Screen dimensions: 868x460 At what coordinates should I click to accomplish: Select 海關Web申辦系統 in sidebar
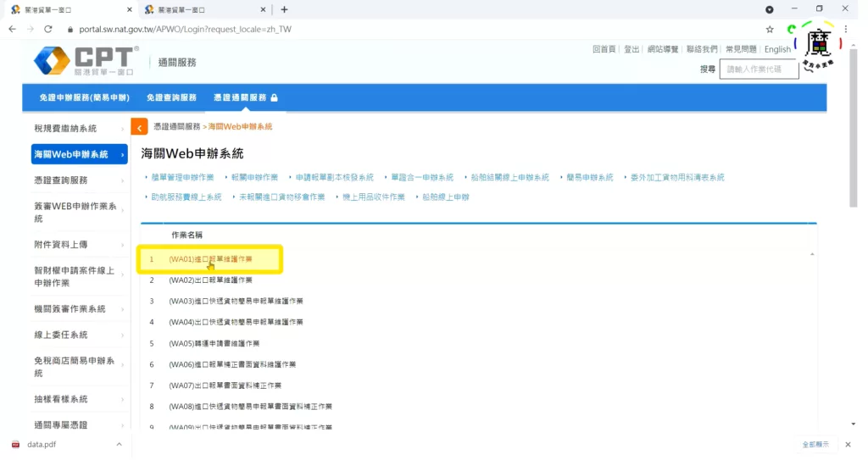(79, 154)
